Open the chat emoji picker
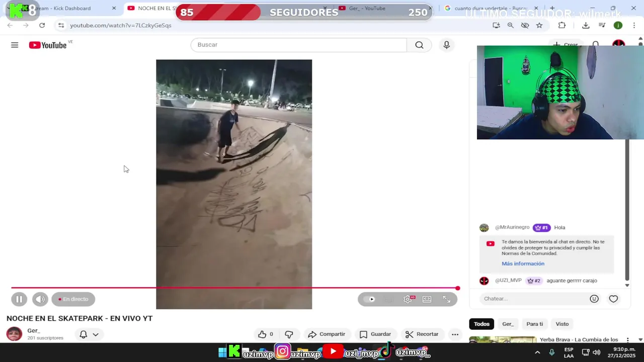The height and width of the screenshot is (362, 644). tap(594, 299)
